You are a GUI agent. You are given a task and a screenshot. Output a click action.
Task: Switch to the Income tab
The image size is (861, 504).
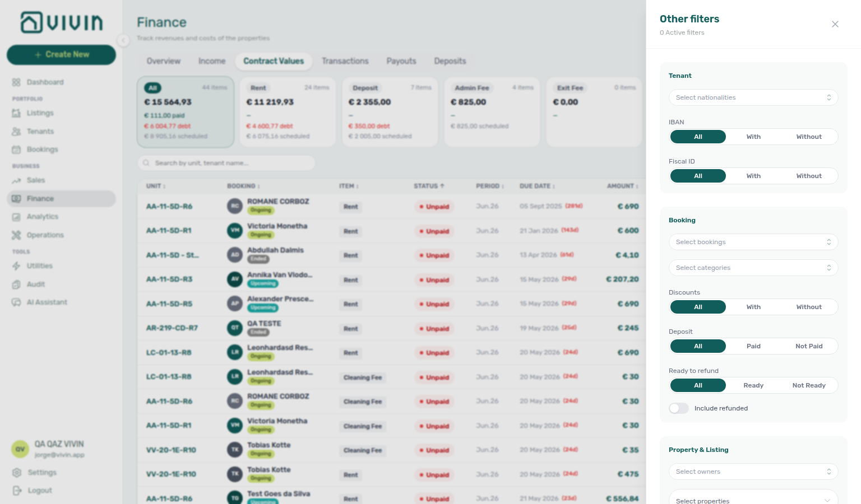pyautogui.click(x=212, y=61)
